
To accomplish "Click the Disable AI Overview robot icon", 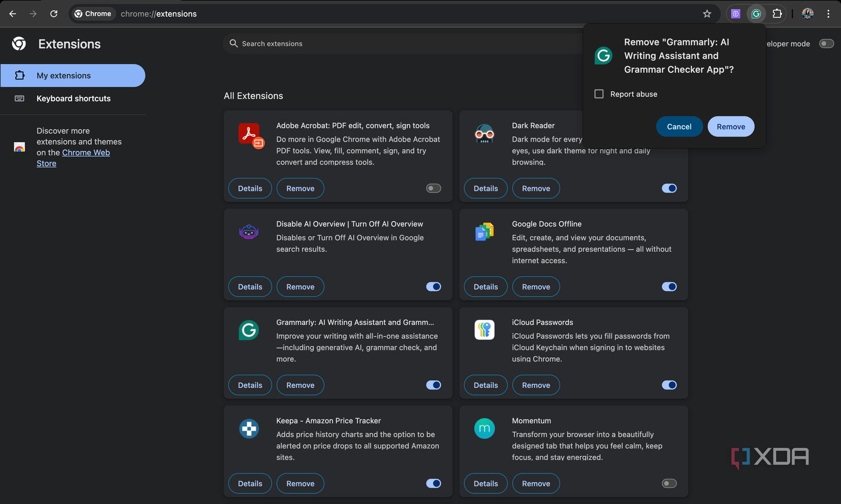I will (x=249, y=232).
